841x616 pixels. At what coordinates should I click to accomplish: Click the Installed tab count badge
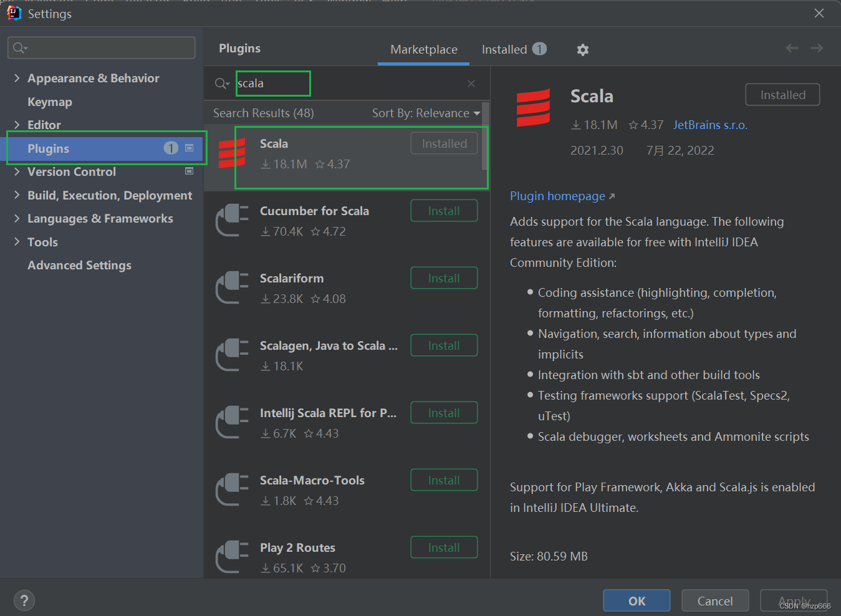point(540,49)
